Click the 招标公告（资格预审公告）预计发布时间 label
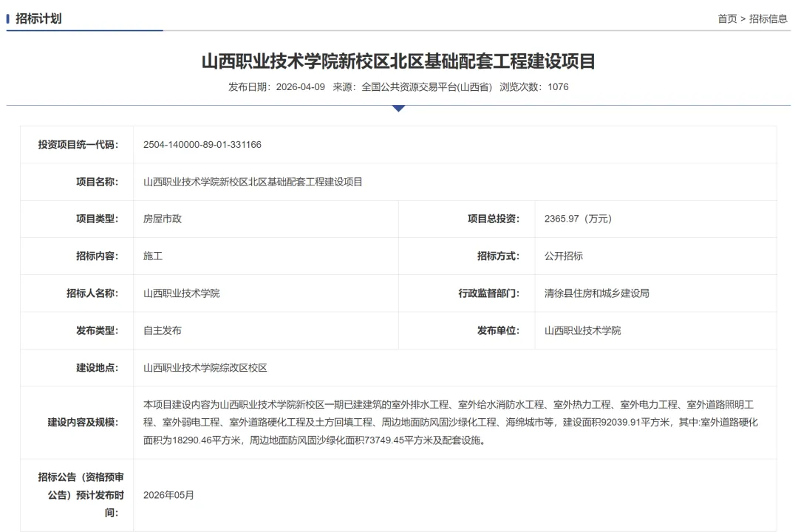The image size is (798, 532). click(x=81, y=495)
